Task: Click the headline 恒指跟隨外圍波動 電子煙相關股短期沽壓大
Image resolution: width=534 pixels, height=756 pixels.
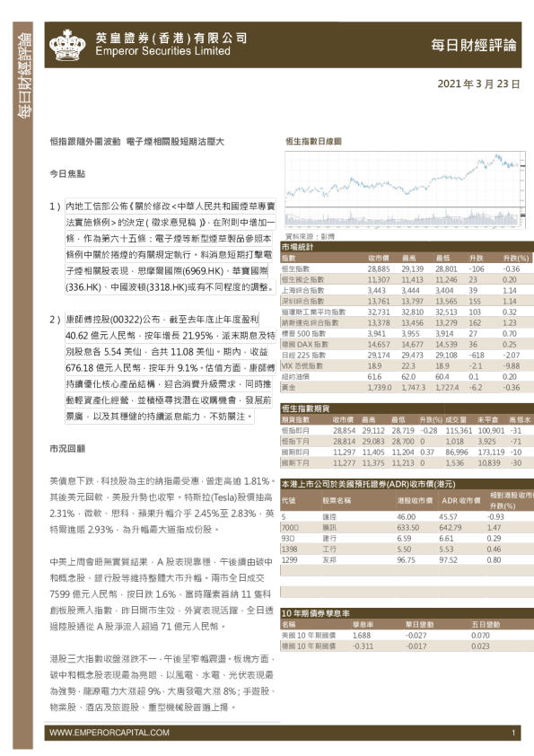Action: click(x=137, y=142)
